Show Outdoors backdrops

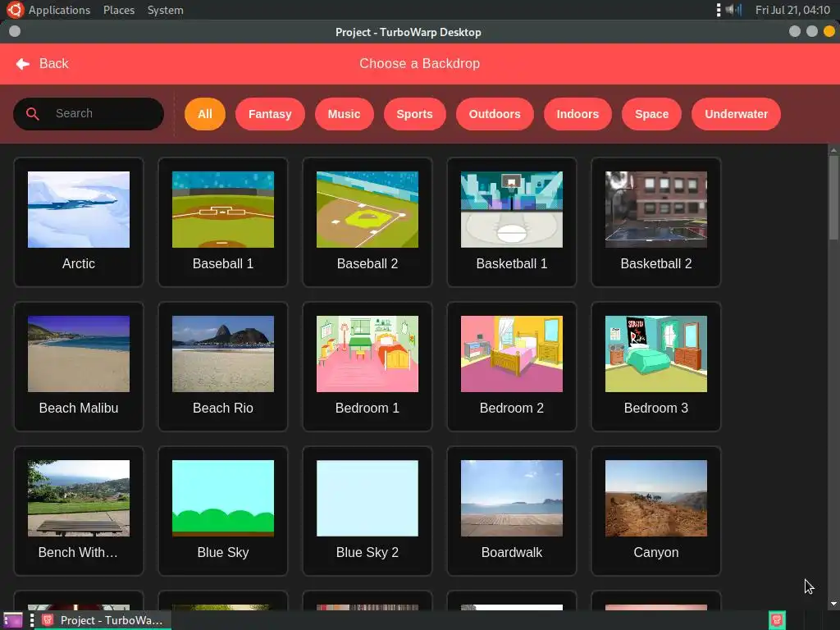click(x=495, y=114)
